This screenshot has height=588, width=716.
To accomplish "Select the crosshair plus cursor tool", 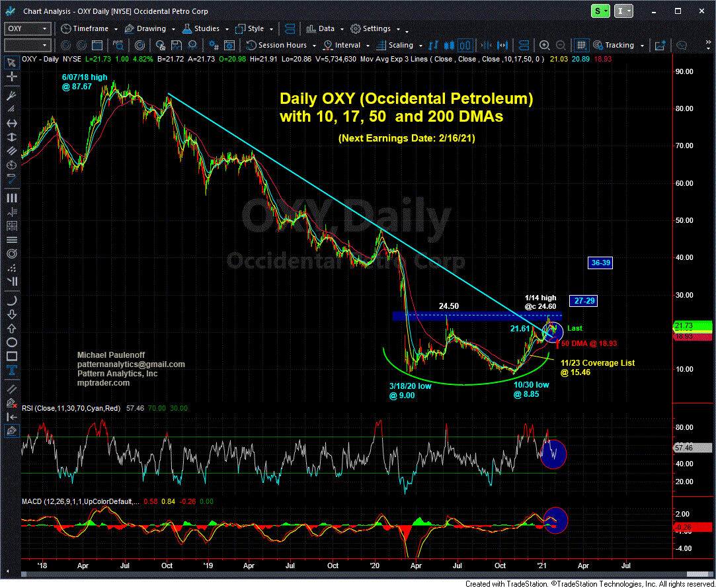I will click(x=12, y=77).
